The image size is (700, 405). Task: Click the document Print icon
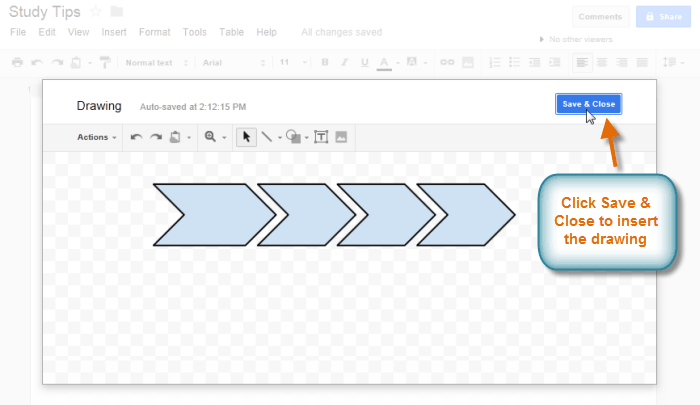pyautogui.click(x=17, y=63)
